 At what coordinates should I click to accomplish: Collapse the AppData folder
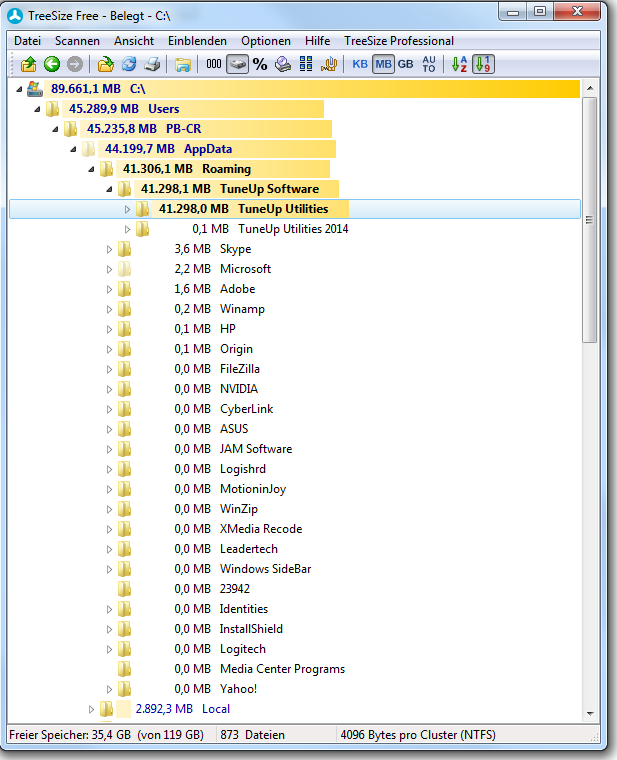[73, 149]
